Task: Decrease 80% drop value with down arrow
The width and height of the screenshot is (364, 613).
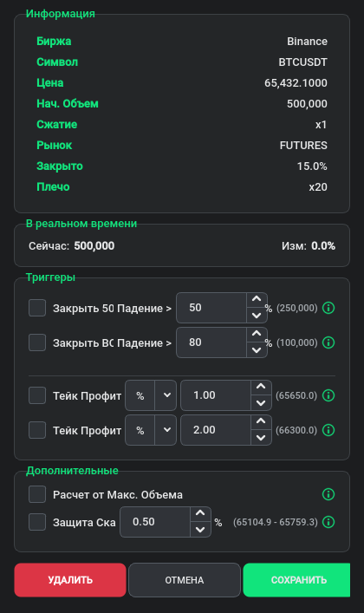Action: coord(257,350)
